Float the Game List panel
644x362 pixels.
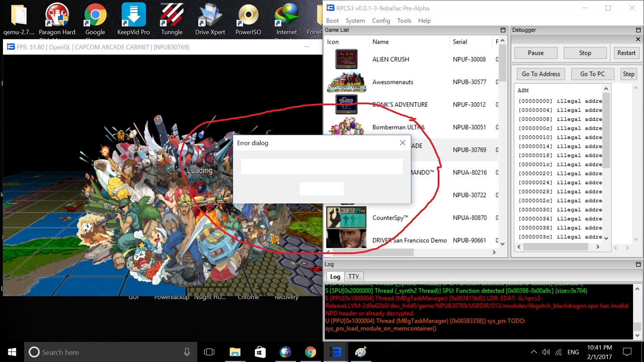coord(503,30)
